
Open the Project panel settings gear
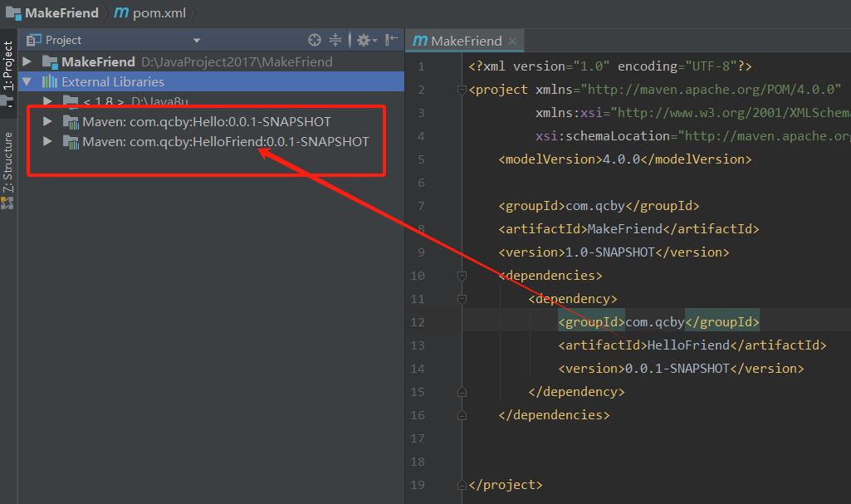(x=366, y=40)
